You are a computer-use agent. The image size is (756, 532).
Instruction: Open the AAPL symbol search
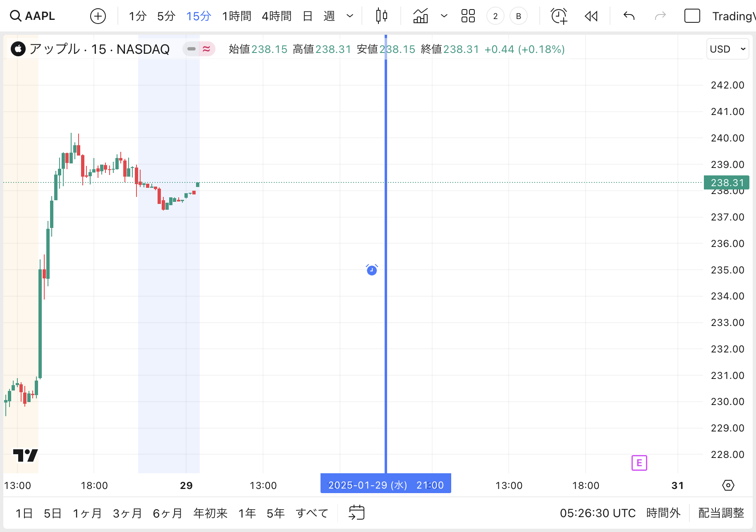tap(33, 16)
